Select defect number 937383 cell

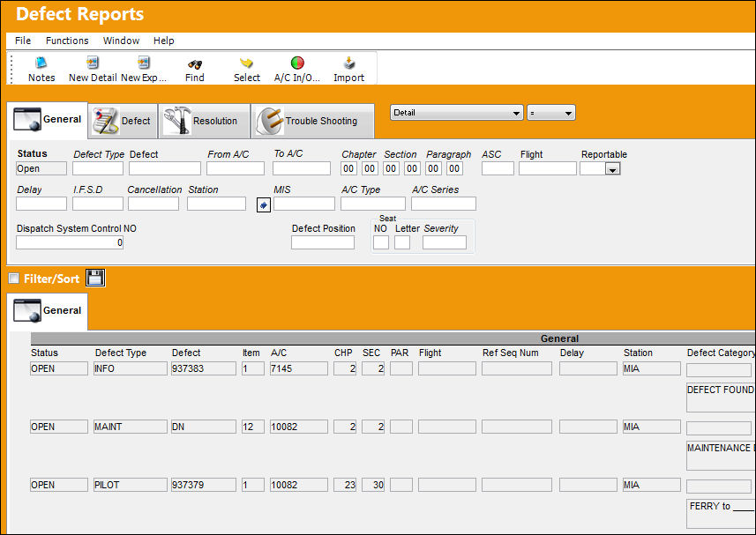point(204,369)
